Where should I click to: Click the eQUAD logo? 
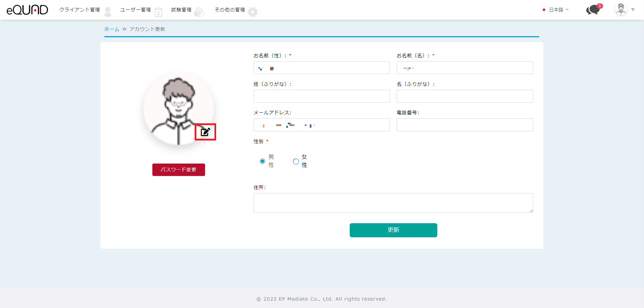point(27,10)
